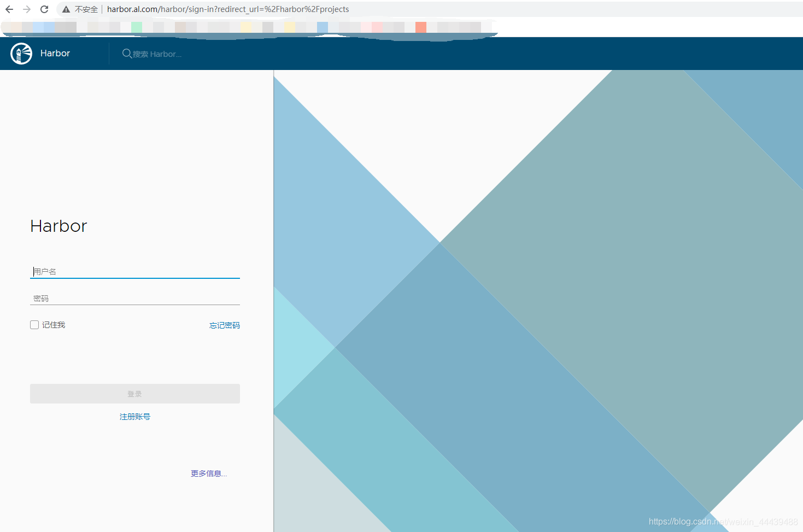This screenshot has width=803, height=532.
Task: Focus the 搜索 Harbor search box
Action: point(157,54)
